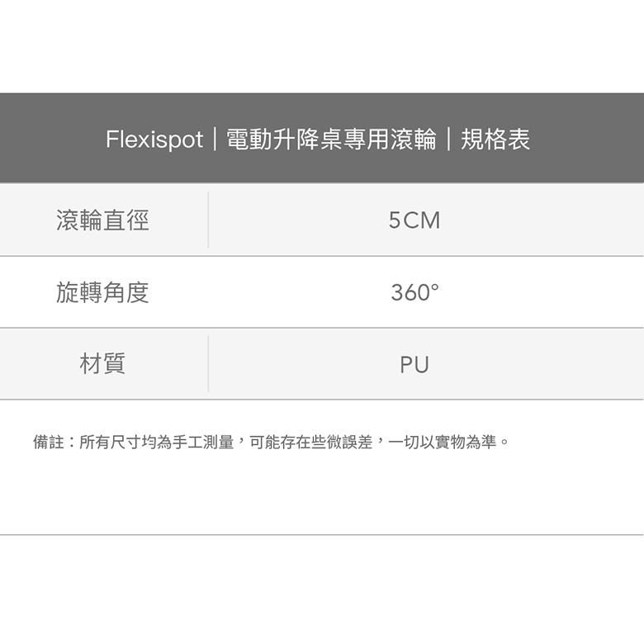
Task: Click the 電動升降桌專用滾輪 title text
Action: point(331,140)
